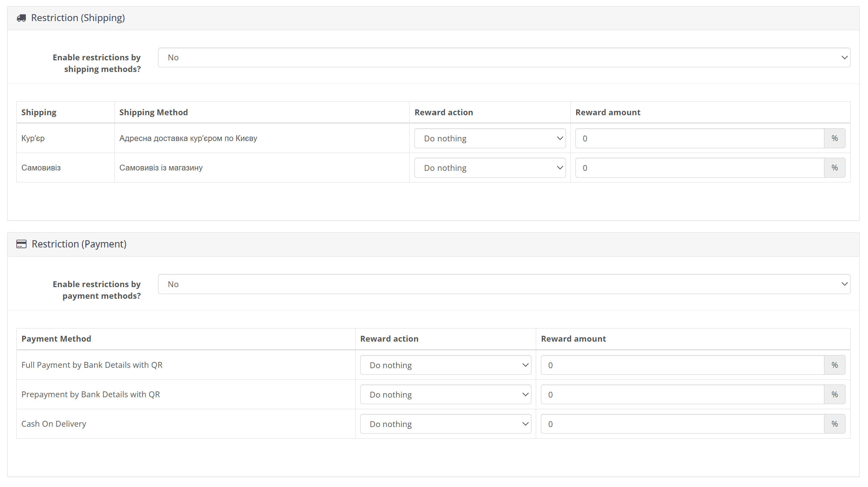Focus reward amount field for Самовивіз
This screenshot has width=868, height=487.
pyautogui.click(x=700, y=168)
